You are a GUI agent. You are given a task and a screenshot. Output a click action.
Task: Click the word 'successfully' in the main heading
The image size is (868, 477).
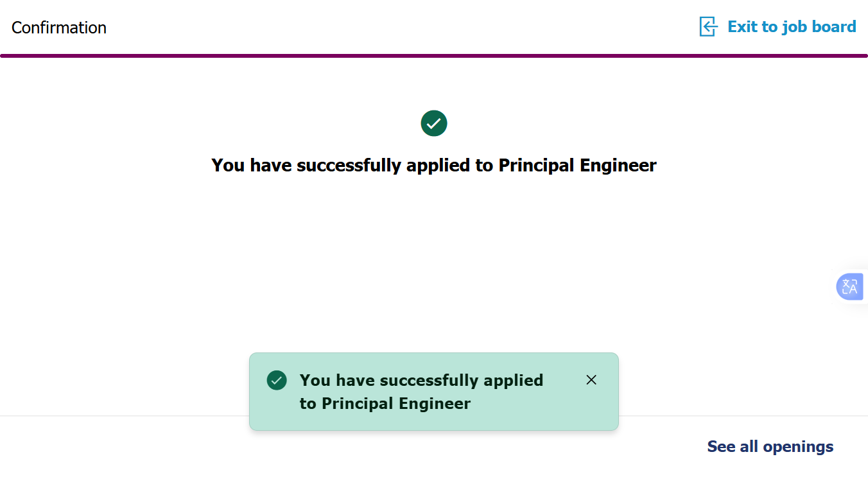click(x=349, y=166)
